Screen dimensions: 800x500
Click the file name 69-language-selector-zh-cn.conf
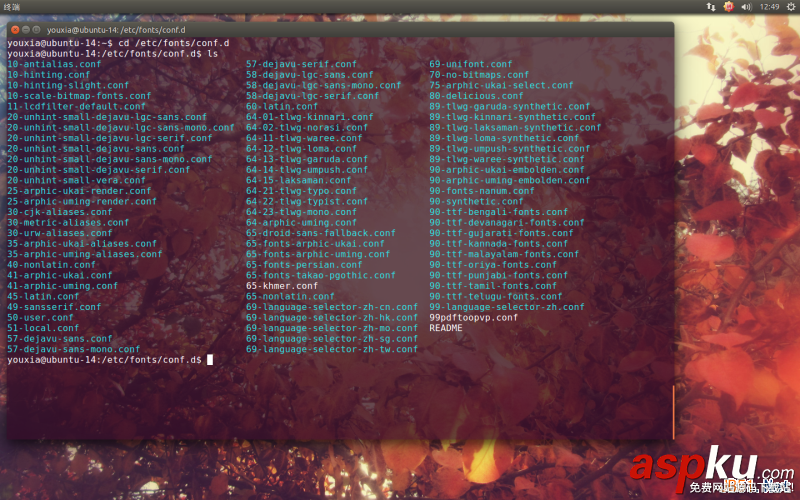(x=332, y=307)
